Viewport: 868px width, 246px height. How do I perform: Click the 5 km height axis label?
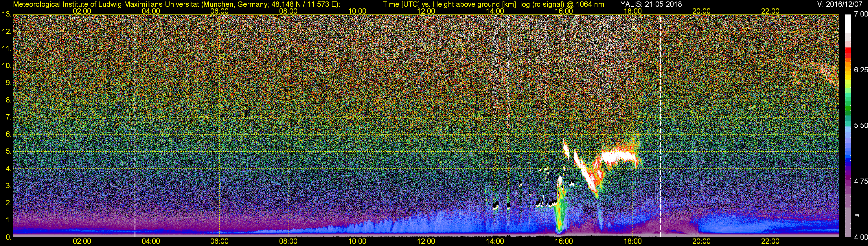(x=8, y=152)
